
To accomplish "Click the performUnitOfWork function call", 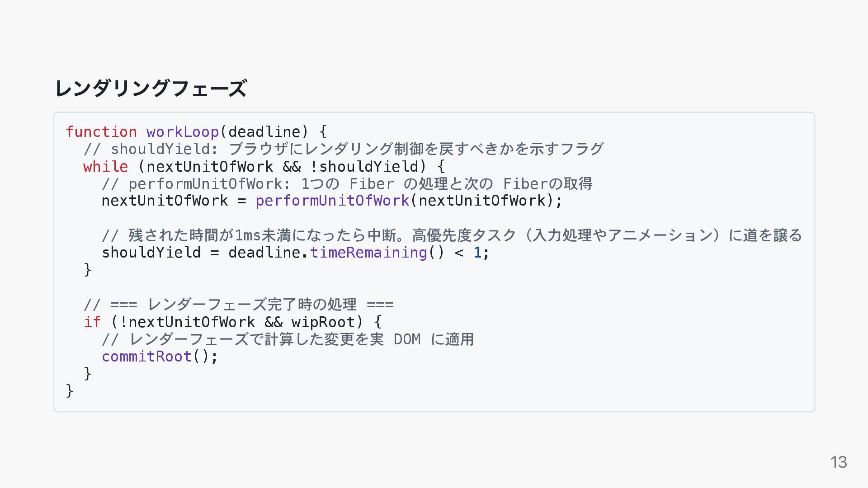I will click(332, 201).
